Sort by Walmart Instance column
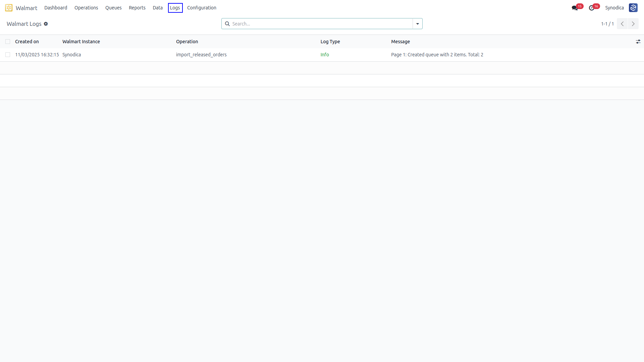 pyautogui.click(x=81, y=42)
